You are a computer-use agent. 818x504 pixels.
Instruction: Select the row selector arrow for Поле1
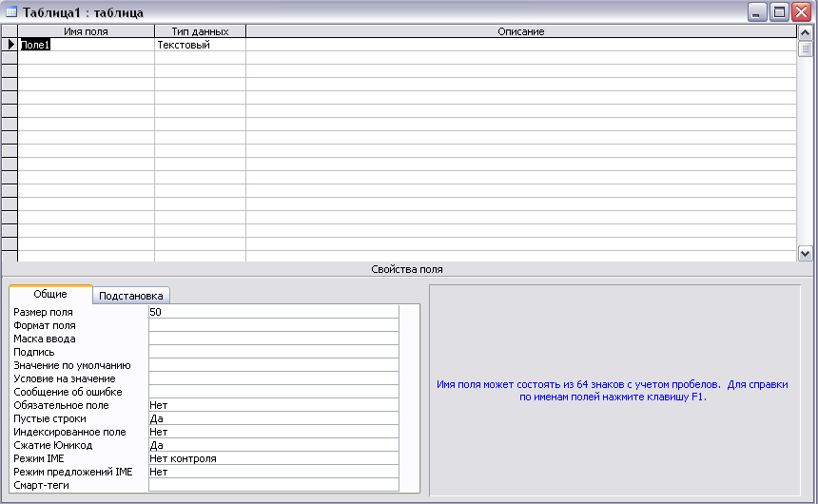pyautogui.click(x=10, y=45)
